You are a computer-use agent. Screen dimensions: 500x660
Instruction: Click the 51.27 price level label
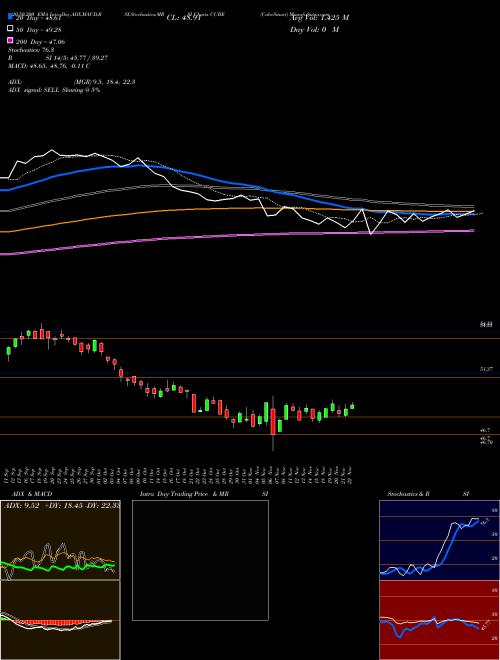pos(486,369)
